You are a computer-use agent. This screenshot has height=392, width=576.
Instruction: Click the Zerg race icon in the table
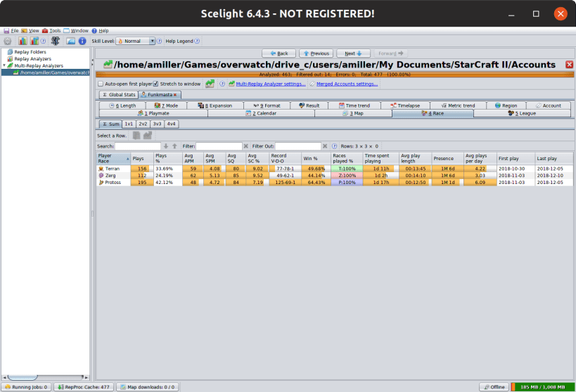point(101,176)
